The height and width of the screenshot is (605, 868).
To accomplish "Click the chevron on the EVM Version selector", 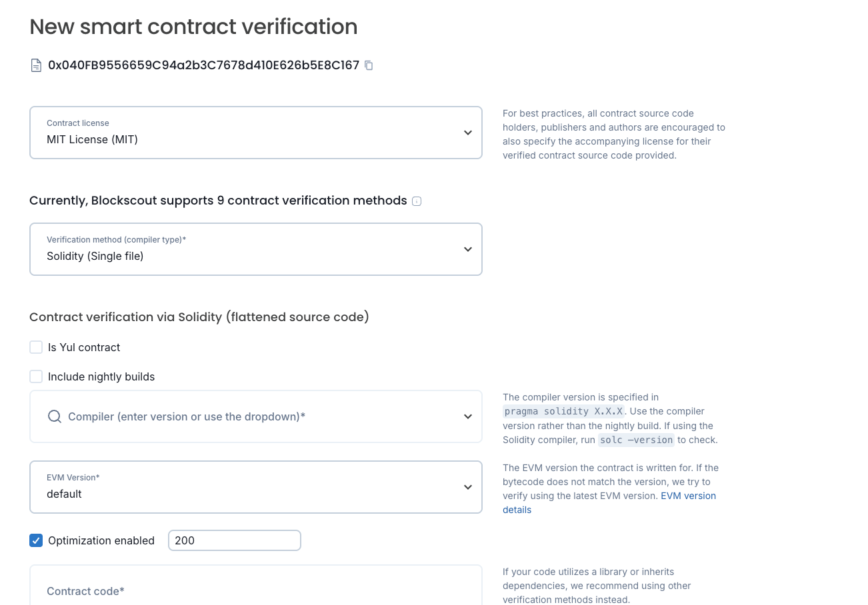I will (468, 487).
